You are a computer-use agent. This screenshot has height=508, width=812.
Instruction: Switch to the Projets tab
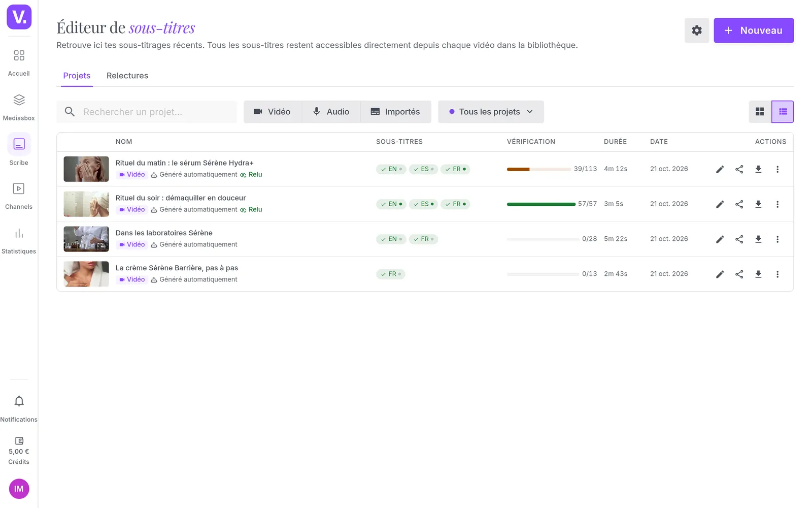coord(77,76)
